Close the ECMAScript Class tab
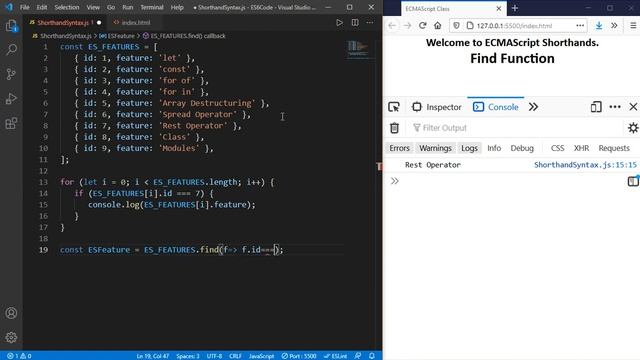This screenshot has height=360, width=640. 499,8
